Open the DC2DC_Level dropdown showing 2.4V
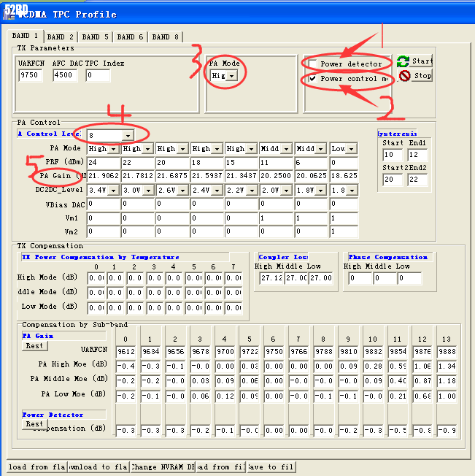Image resolution: width=475 pixels, height=476 pixels. [217, 191]
